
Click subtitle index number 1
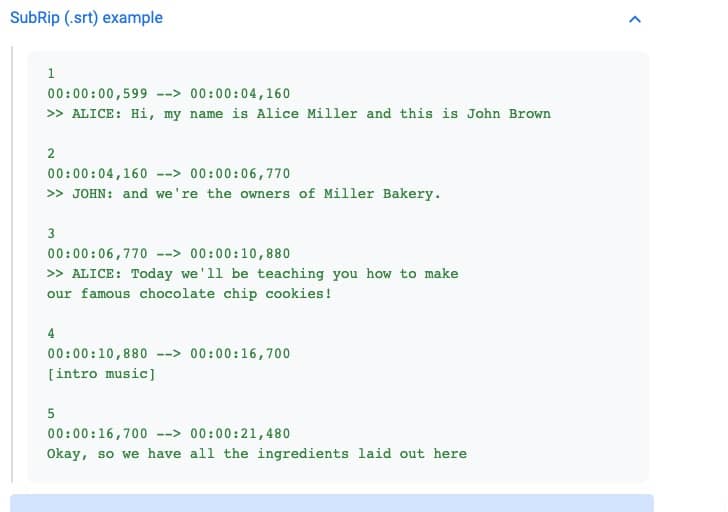(x=51, y=73)
